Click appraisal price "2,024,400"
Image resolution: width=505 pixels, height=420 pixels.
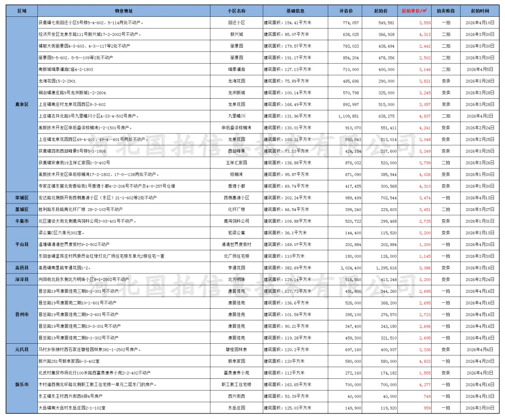(351, 268)
